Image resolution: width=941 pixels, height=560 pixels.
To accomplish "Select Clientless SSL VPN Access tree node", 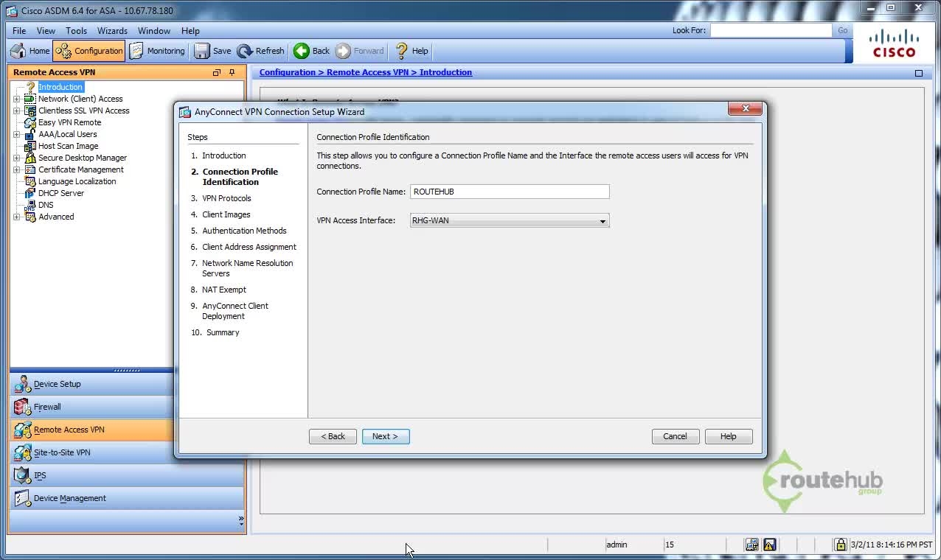I will pos(83,111).
